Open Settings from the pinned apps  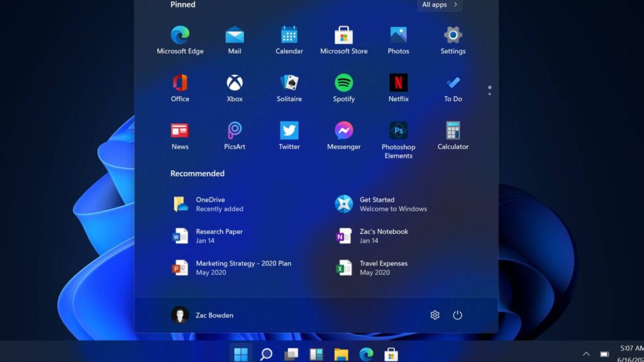452,36
